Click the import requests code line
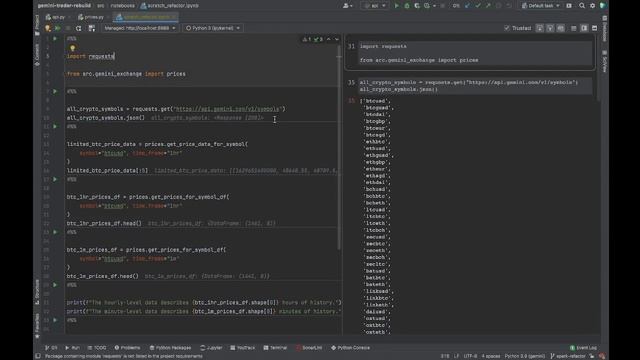The image size is (640, 360). (x=91, y=56)
